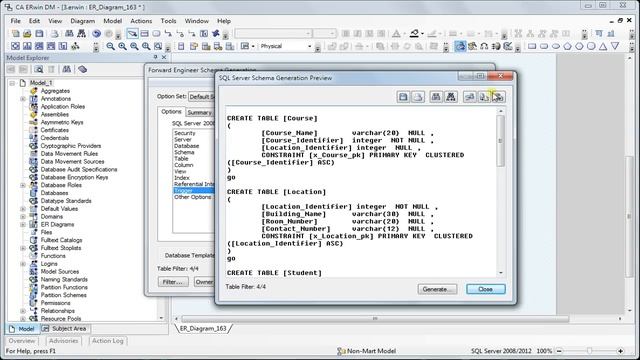Screen dimensions: 640x360
Task: Click the zoom minus button in status bar
Action: click(559, 351)
